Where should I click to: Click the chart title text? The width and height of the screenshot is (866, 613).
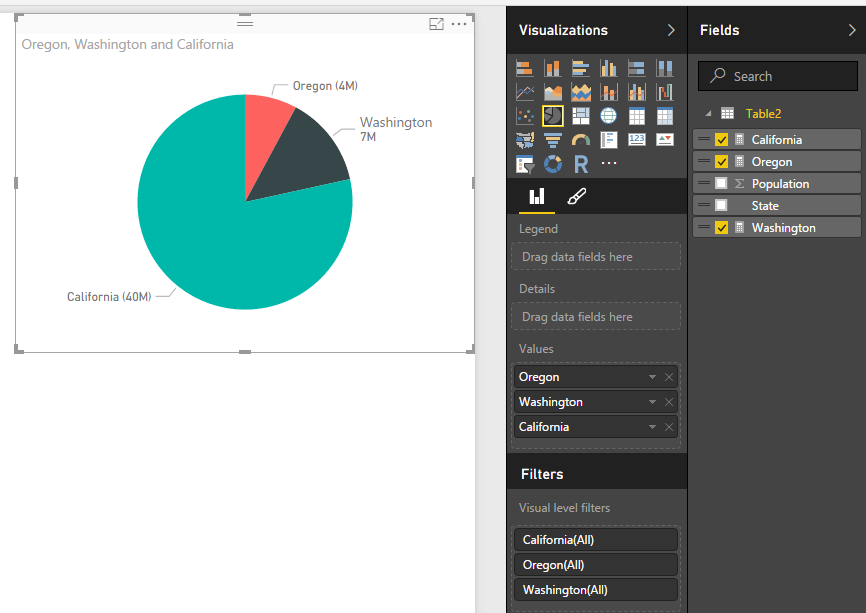coord(128,44)
